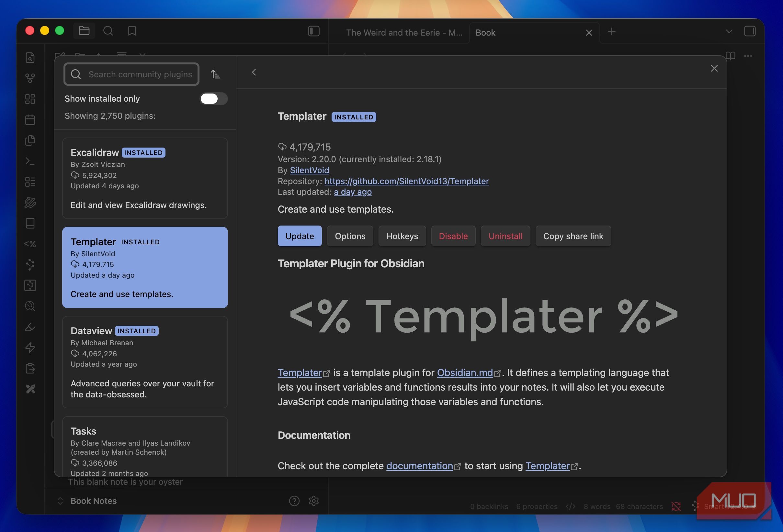Click the Update button for Templater
Image resolution: width=783 pixels, height=532 pixels.
coord(300,236)
